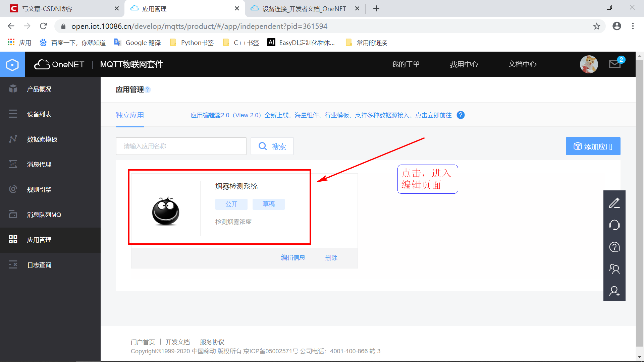Switch to 独立应用 tab
The width and height of the screenshot is (644, 362).
click(130, 115)
